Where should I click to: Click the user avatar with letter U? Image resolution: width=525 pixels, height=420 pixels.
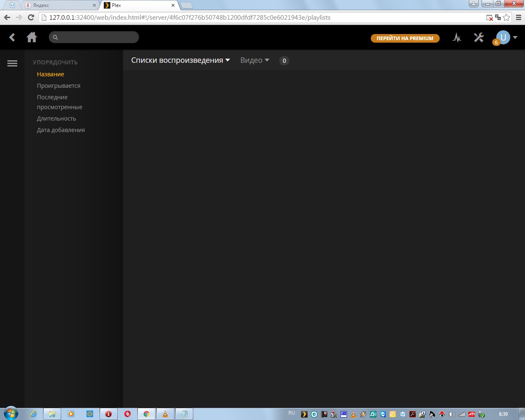coord(503,37)
